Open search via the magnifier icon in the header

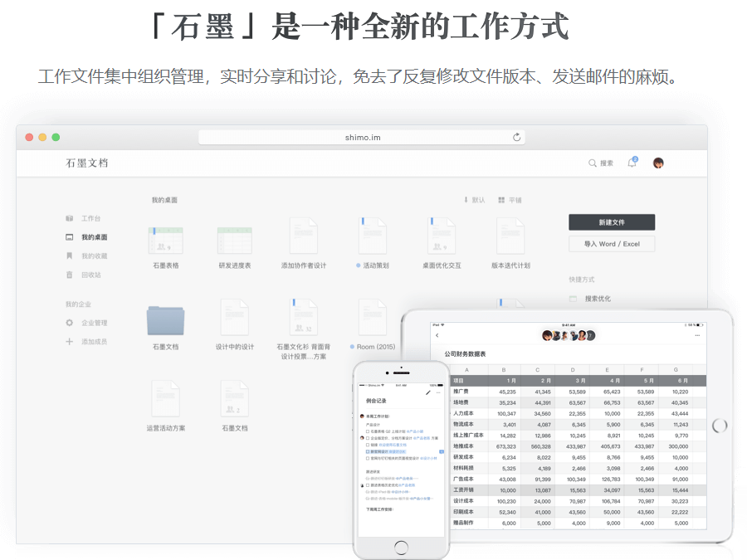[x=592, y=163]
